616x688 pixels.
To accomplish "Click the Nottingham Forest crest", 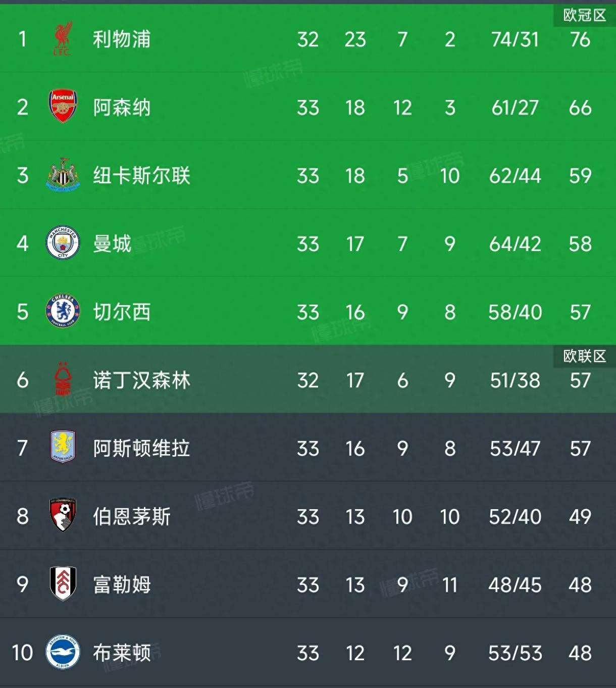I will tap(63, 379).
